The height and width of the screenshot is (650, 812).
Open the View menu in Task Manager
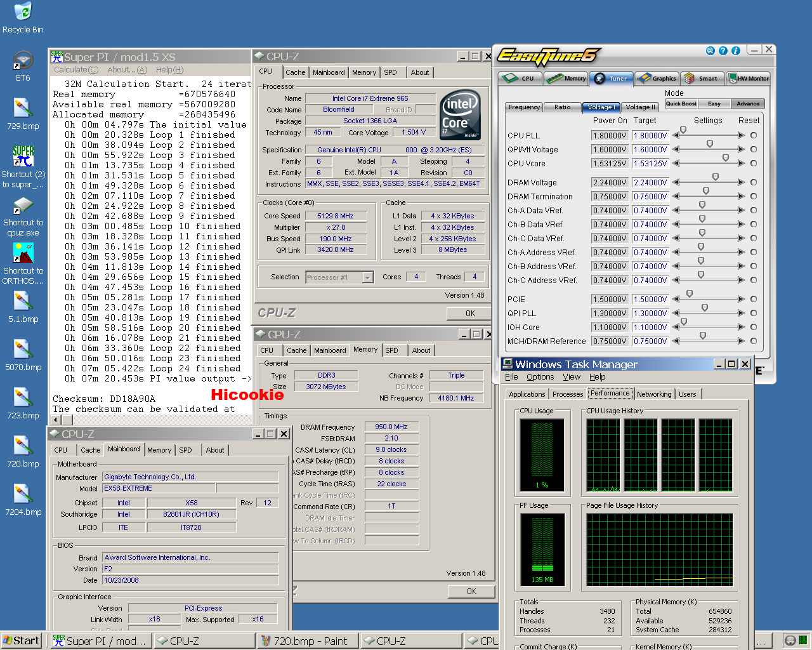click(572, 377)
